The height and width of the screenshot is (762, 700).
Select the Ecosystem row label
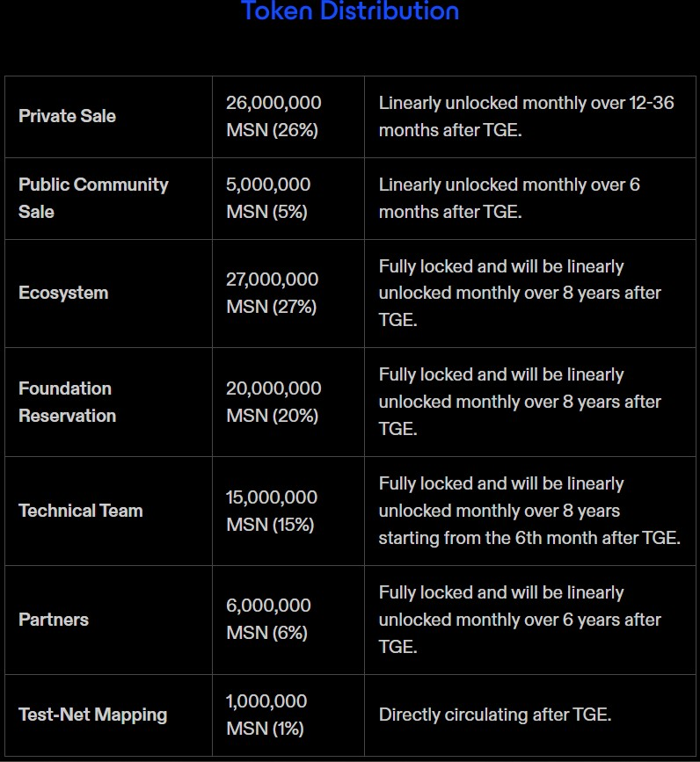[x=63, y=293]
